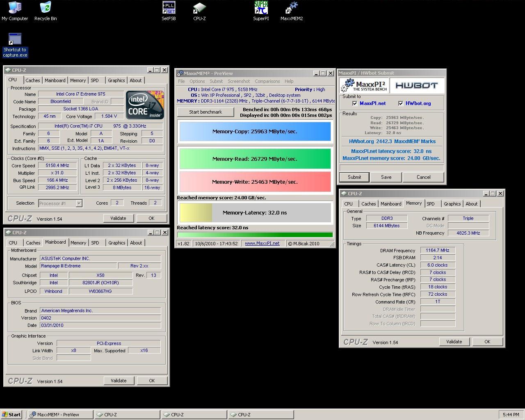Open the Options menu in MaxxMEM²
This screenshot has width=525, height=420.
pos(197,81)
